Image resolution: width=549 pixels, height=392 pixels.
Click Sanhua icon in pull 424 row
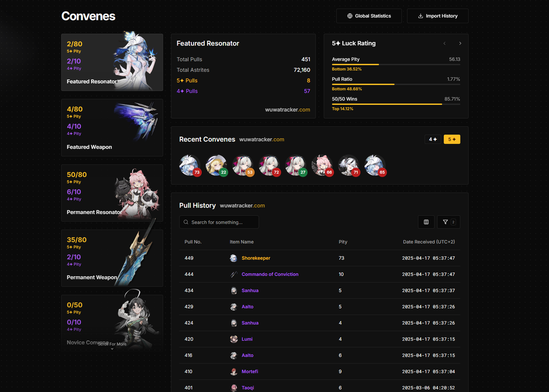coord(234,323)
